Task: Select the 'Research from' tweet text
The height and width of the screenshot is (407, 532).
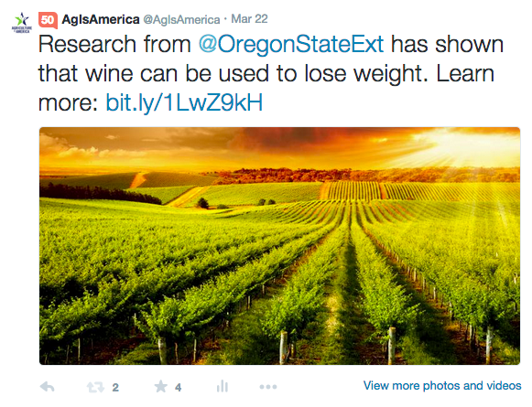Action: point(114,44)
